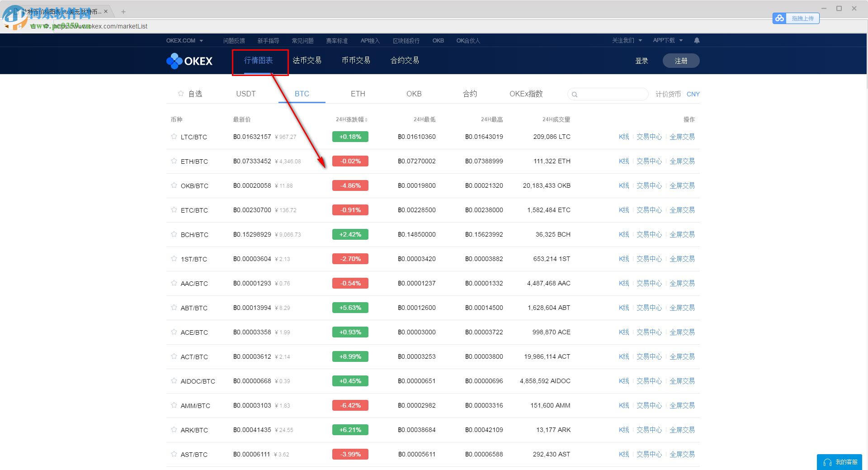Switch to the ETH tab
Image resolution: width=868 pixels, height=470 pixels.
[x=358, y=94]
